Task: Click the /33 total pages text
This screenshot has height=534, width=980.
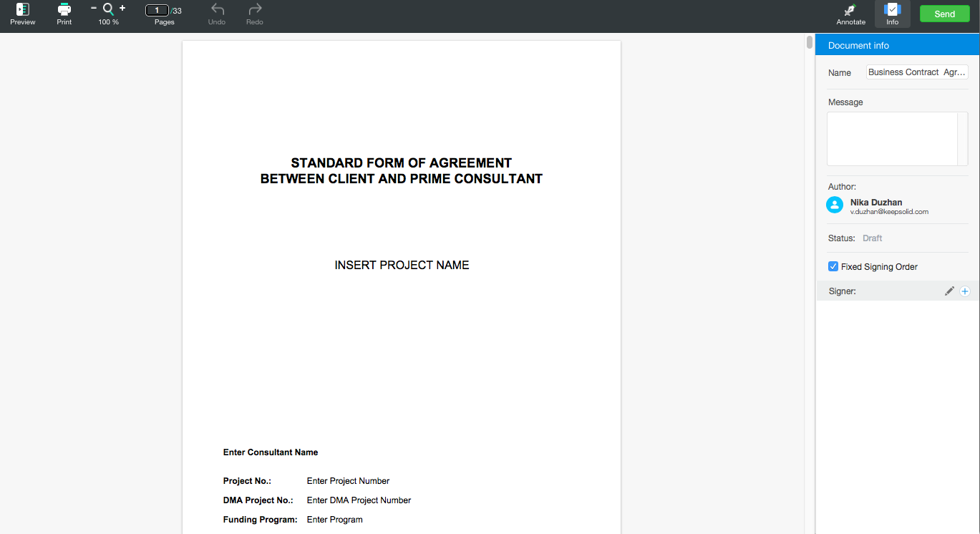Action: (x=176, y=11)
